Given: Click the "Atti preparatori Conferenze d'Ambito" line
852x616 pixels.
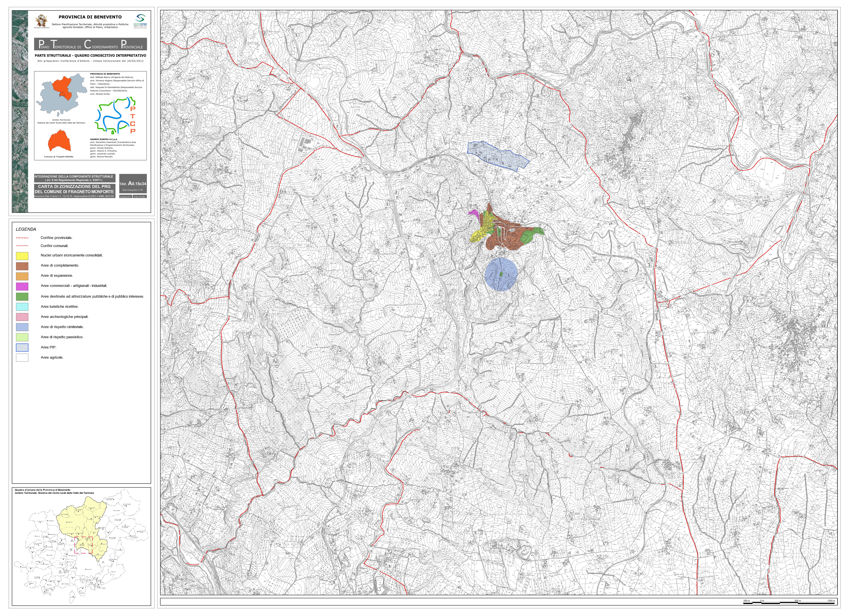Looking at the screenshot, I should pos(91,61).
